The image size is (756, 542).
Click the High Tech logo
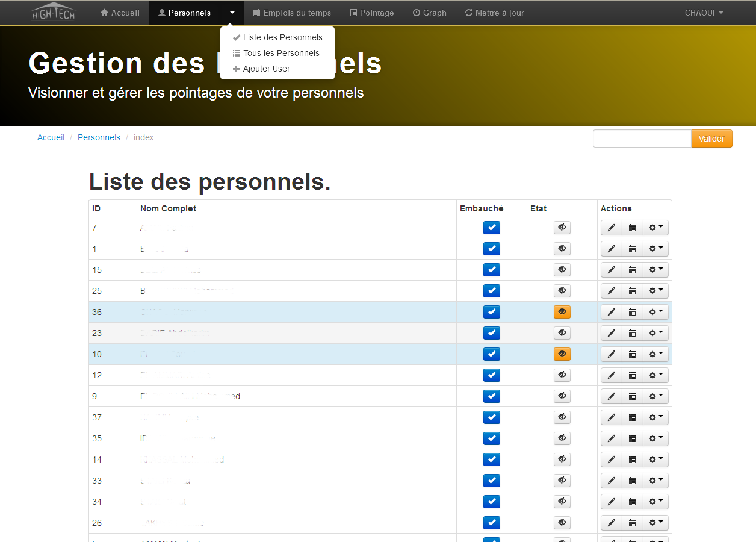point(53,12)
